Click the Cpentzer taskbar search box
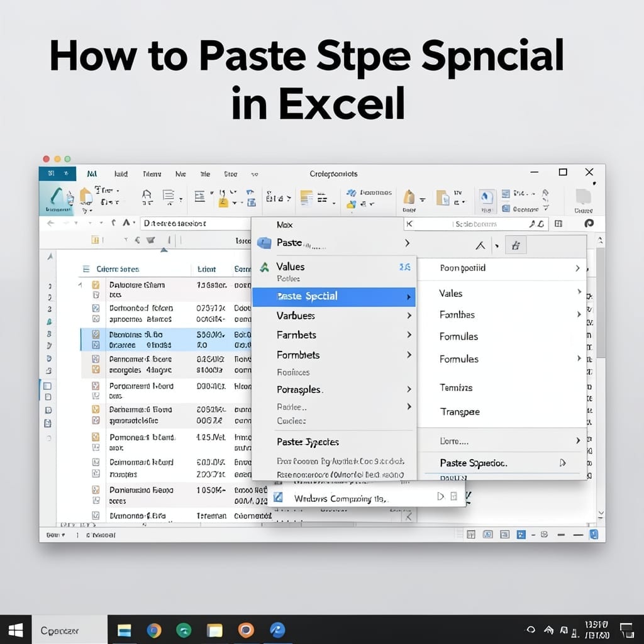Image resolution: width=644 pixels, height=644 pixels. tap(70, 630)
